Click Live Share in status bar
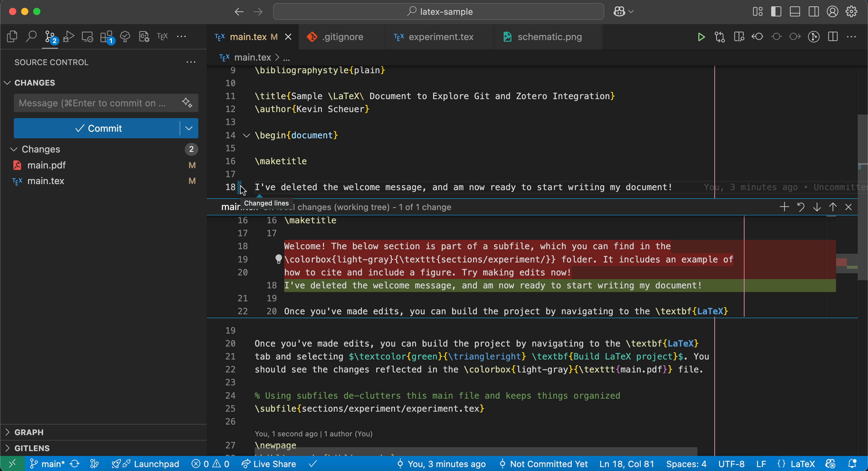Image resolution: width=868 pixels, height=471 pixels. [x=269, y=463]
